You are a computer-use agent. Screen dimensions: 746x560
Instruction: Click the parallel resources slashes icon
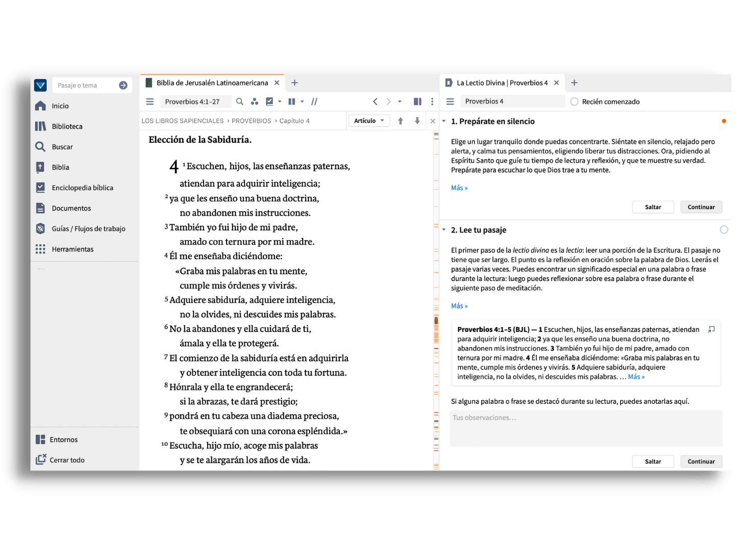point(314,101)
